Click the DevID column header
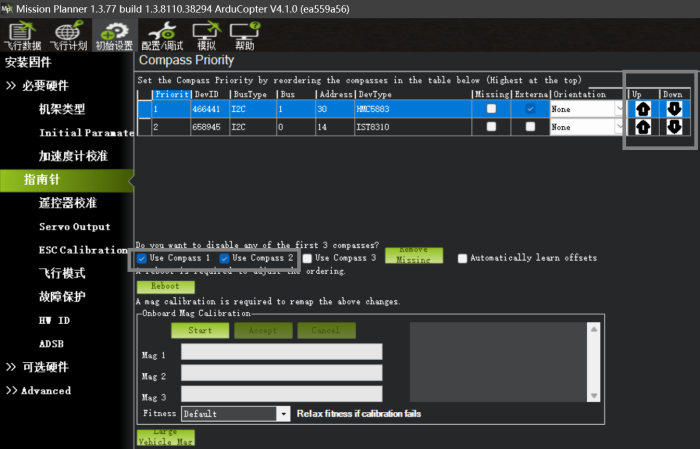The width and height of the screenshot is (700, 449). pos(210,94)
